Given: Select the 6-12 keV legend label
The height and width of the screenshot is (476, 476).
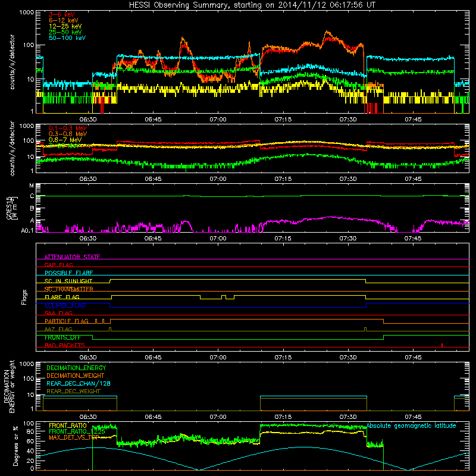Looking at the screenshot, I should click(x=64, y=20).
